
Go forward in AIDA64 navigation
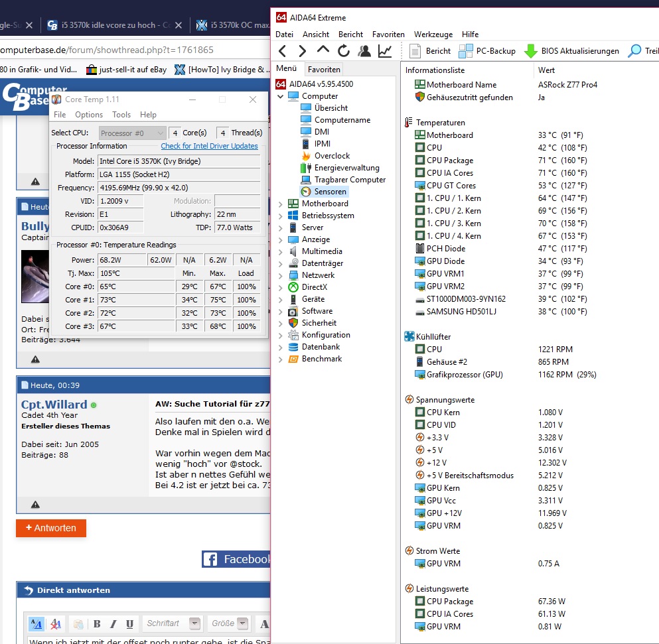302,51
